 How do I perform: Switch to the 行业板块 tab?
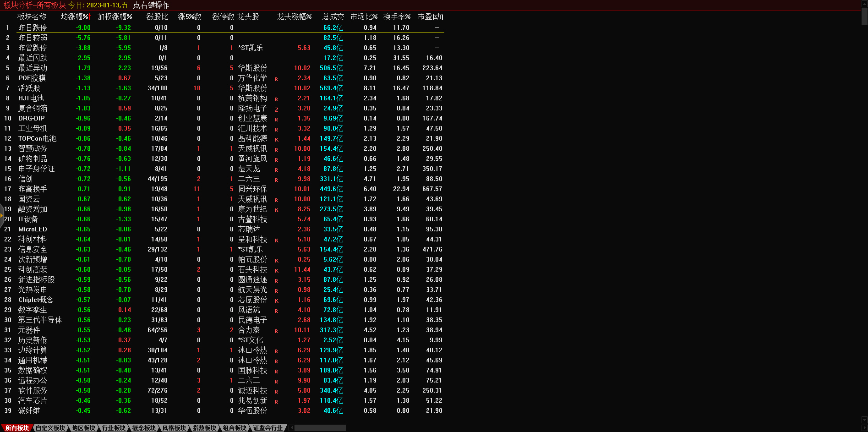[x=114, y=428]
